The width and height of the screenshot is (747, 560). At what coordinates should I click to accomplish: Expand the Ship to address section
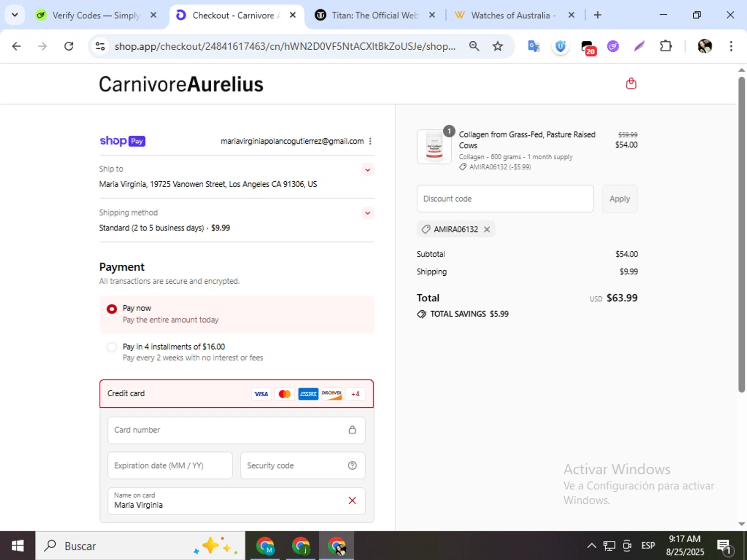368,170
